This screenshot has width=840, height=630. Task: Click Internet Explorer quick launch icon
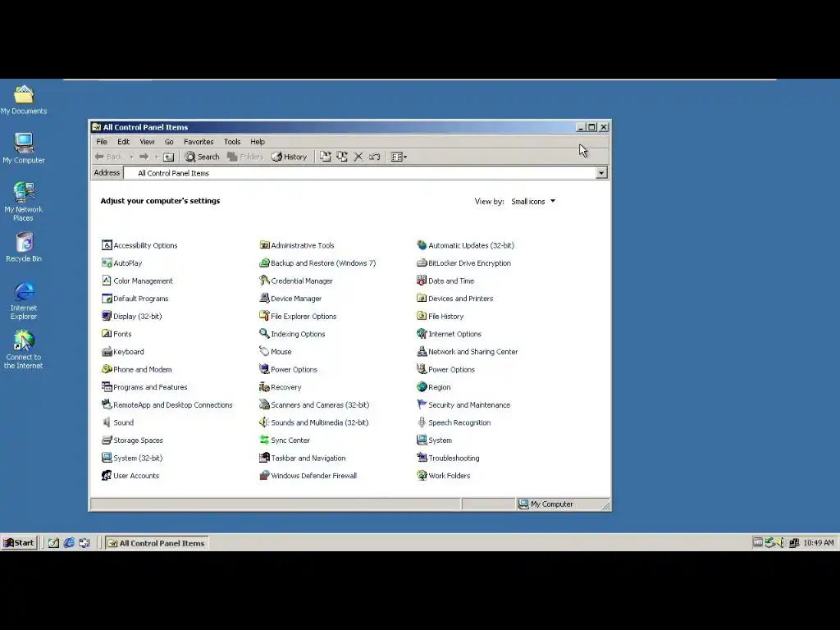pos(69,543)
